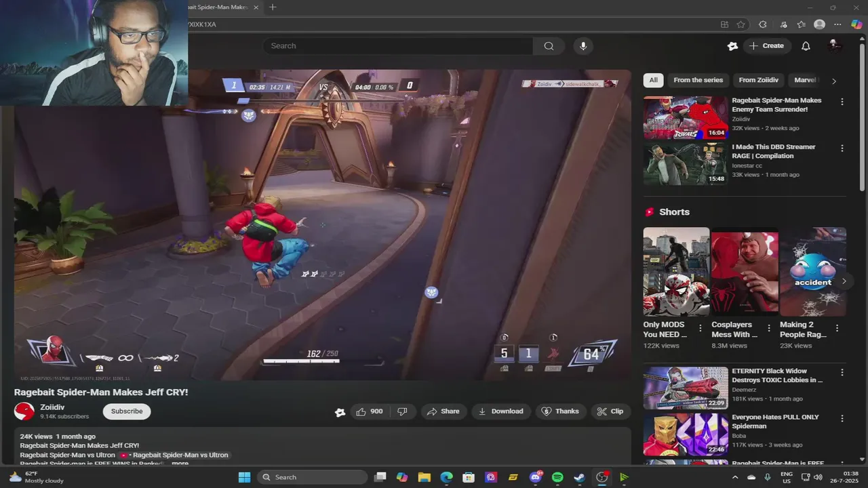Expand video description with more
Screen dimensions: 868x488
[x=180, y=464]
